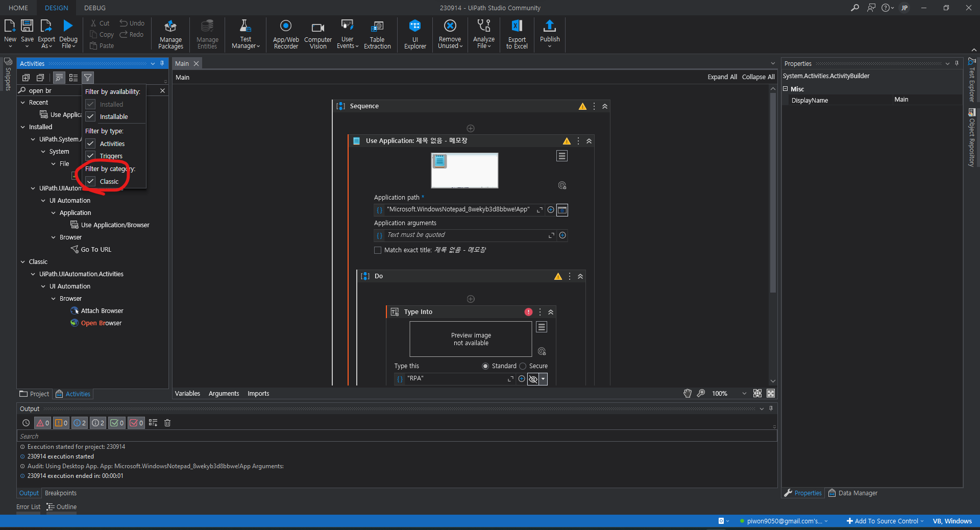Start Table Extraction
980x530 pixels.
pyautogui.click(x=377, y=34)
